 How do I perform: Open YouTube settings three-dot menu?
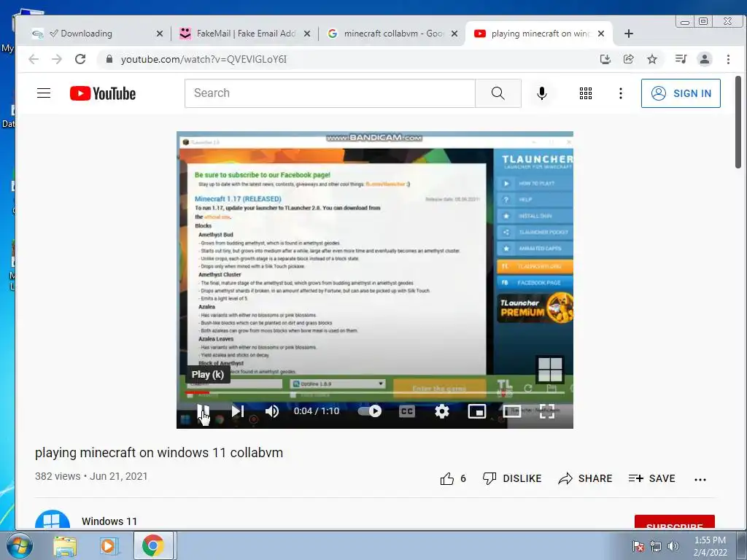click(620, 93)
